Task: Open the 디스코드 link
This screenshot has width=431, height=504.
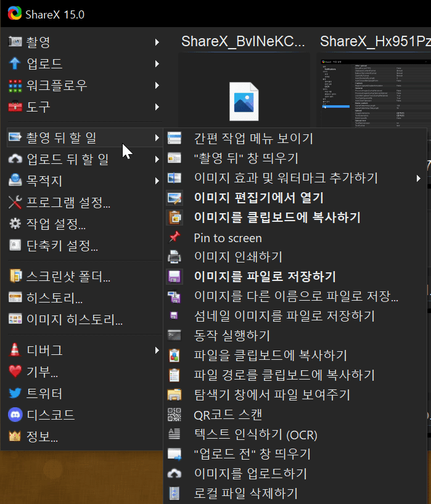Action: pos(84,415)
